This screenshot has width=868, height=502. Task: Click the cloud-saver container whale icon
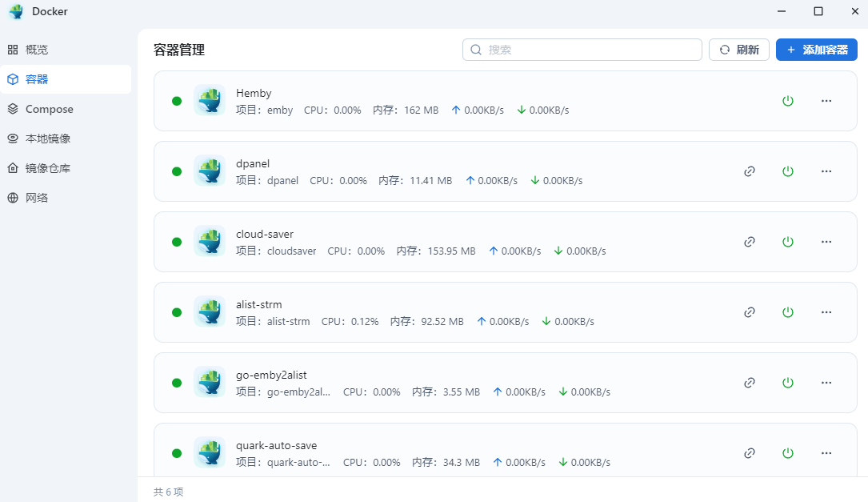(210, 241)
